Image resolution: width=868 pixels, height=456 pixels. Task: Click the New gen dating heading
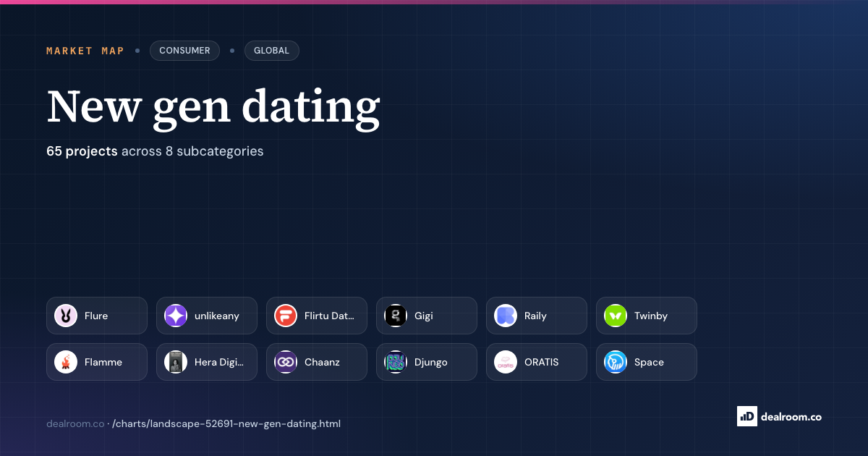(213, 107)
